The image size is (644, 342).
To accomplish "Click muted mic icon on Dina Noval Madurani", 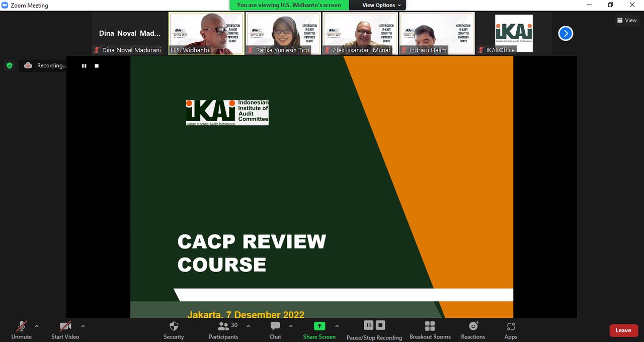I will click(97, 50).
